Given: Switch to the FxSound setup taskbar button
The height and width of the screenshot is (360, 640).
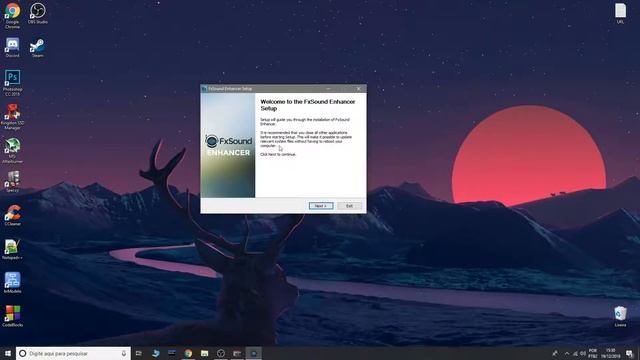Looking at the screenshot, I should (253, 353).
